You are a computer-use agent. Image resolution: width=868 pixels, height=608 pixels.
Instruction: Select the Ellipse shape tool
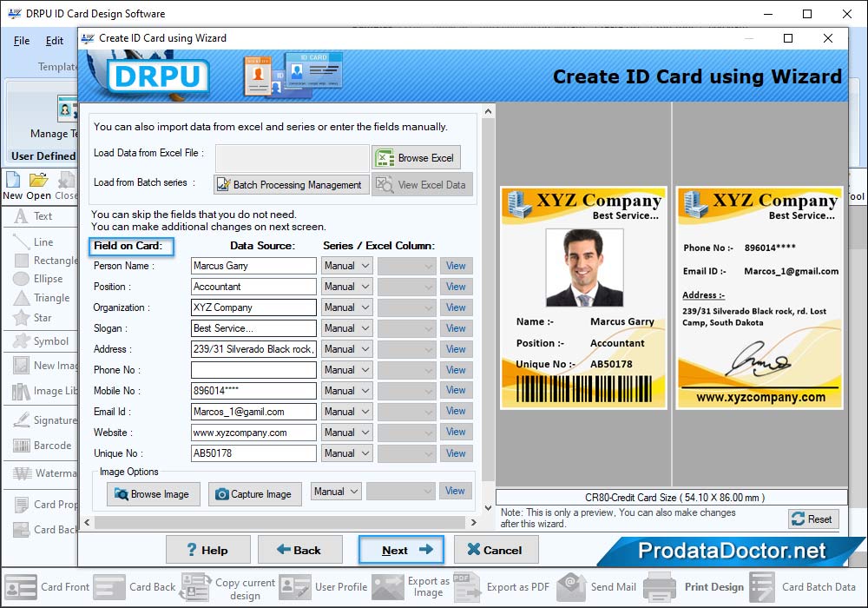coord(37,279)
